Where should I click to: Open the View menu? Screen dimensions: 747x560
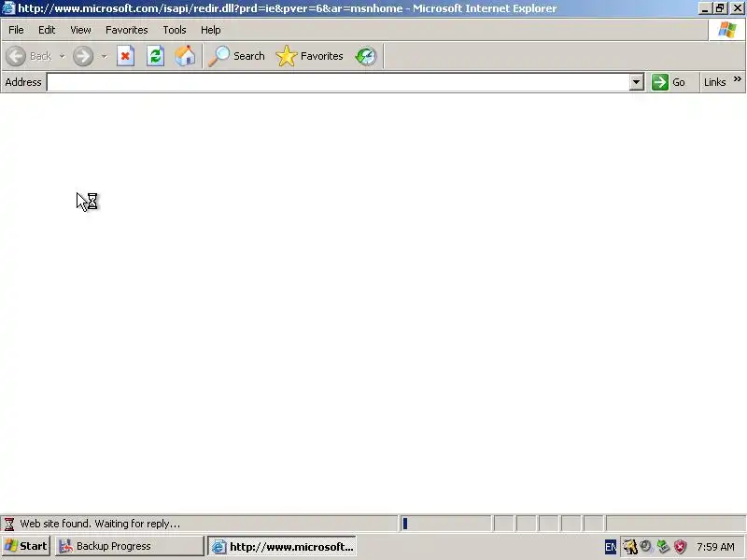click(x=80, y=30)
